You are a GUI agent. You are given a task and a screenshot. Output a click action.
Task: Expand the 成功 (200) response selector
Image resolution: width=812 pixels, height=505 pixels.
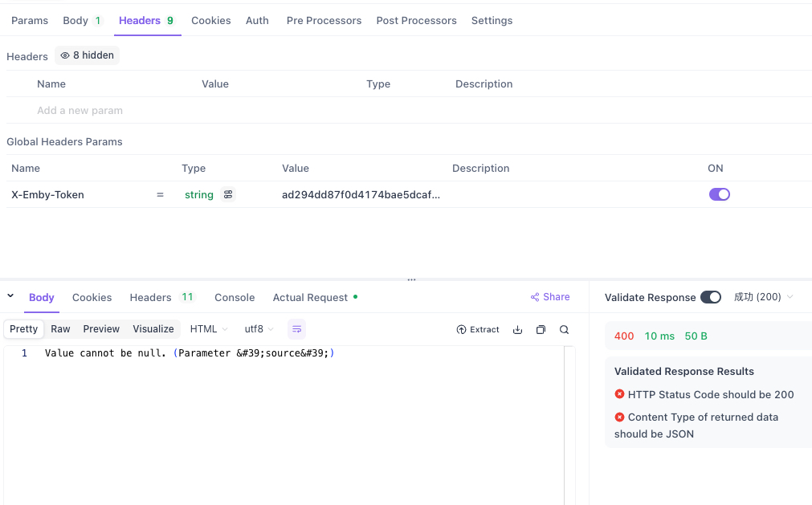[x=763, y=297]
